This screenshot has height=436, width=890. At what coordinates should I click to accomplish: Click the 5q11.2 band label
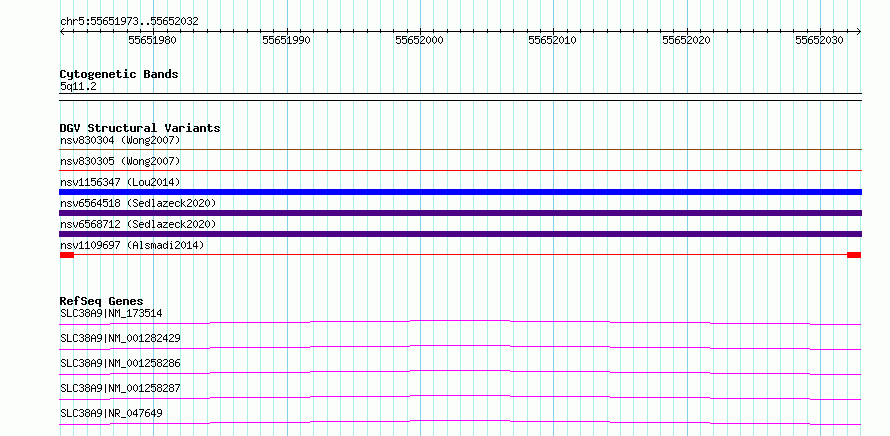pos(78,87)
